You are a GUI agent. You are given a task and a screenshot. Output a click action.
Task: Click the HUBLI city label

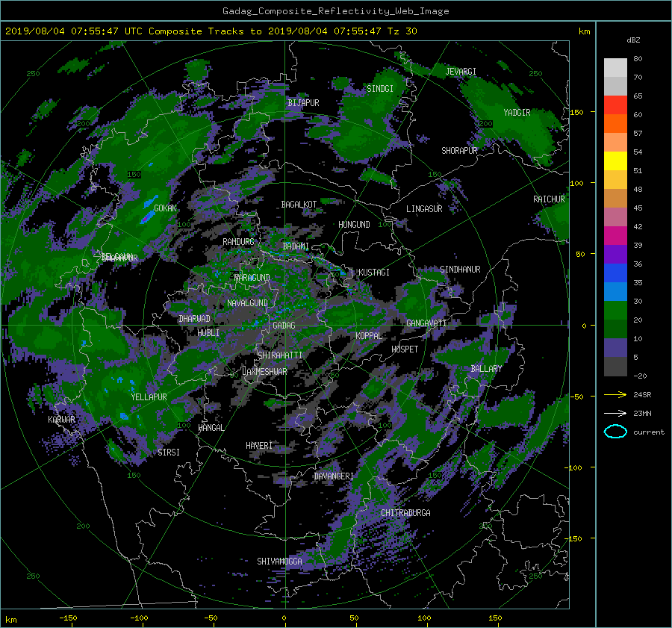click(208, 333)
